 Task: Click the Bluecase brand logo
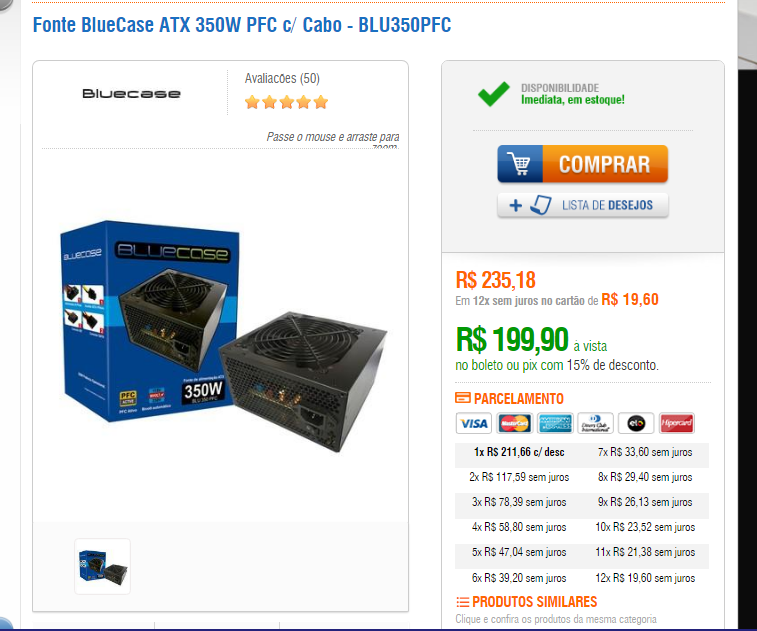pos(131,93)
